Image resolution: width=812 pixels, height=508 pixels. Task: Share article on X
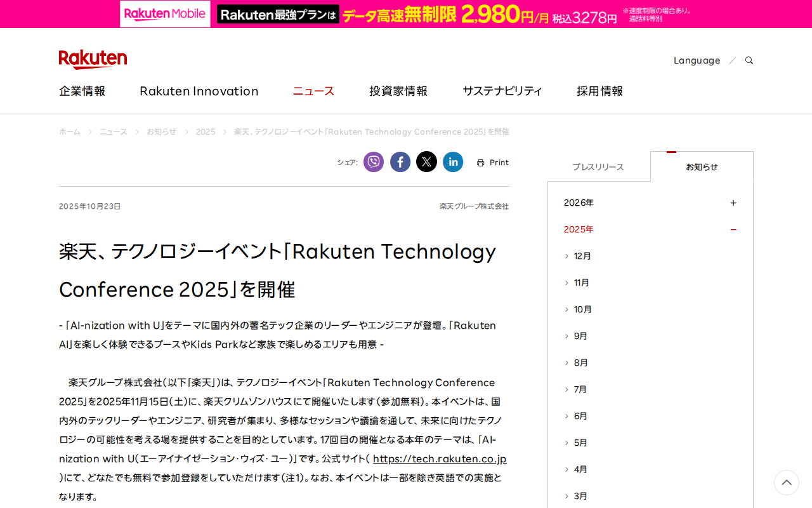click(x=426, y=162)
